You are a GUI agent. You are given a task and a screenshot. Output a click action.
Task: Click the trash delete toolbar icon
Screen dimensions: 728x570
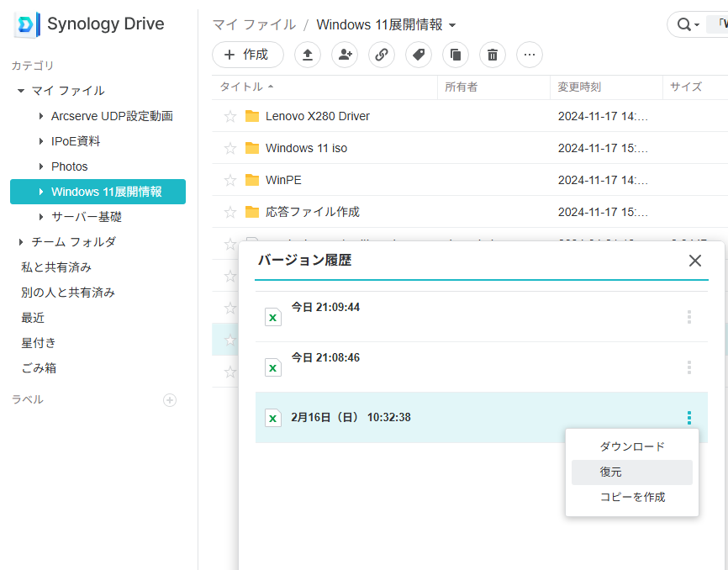(493, 55)
